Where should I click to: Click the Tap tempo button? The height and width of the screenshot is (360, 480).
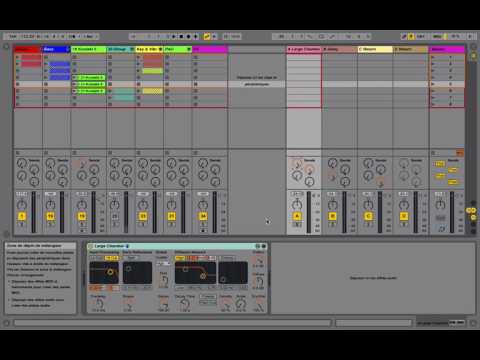pos(13,36)
